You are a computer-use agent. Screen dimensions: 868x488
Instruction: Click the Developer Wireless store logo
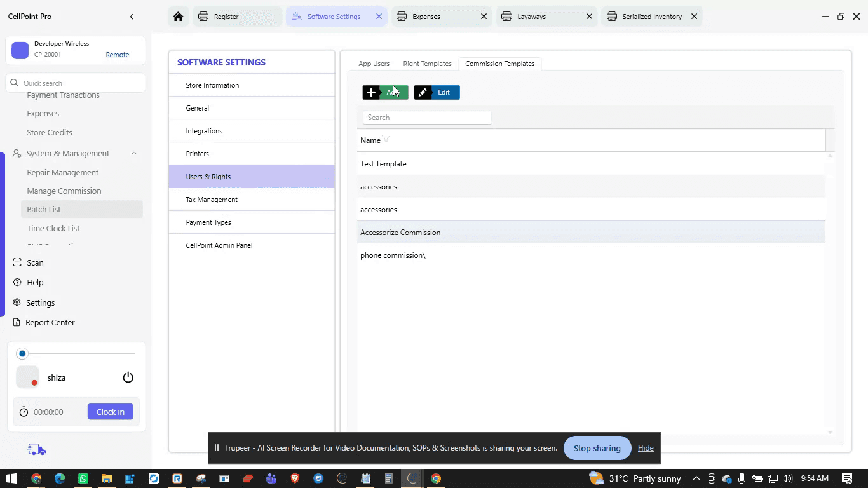tap(20, 51)
